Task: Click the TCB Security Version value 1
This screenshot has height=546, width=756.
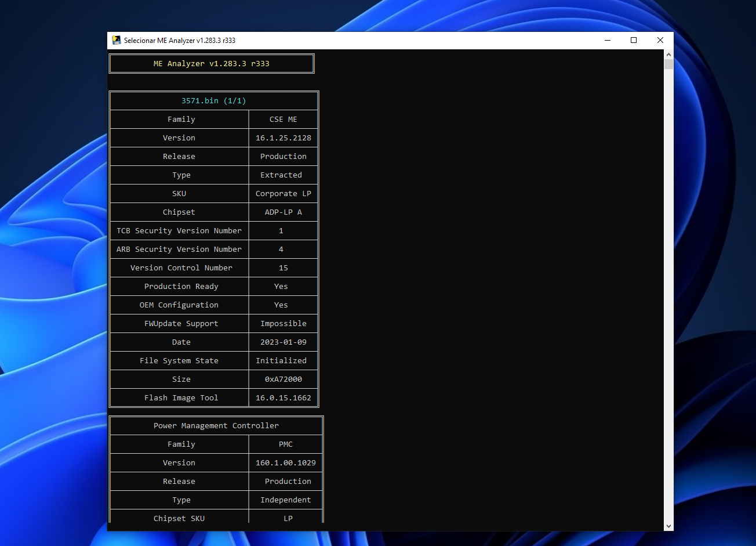Action: pyautogui.click(x=281, y=230)
